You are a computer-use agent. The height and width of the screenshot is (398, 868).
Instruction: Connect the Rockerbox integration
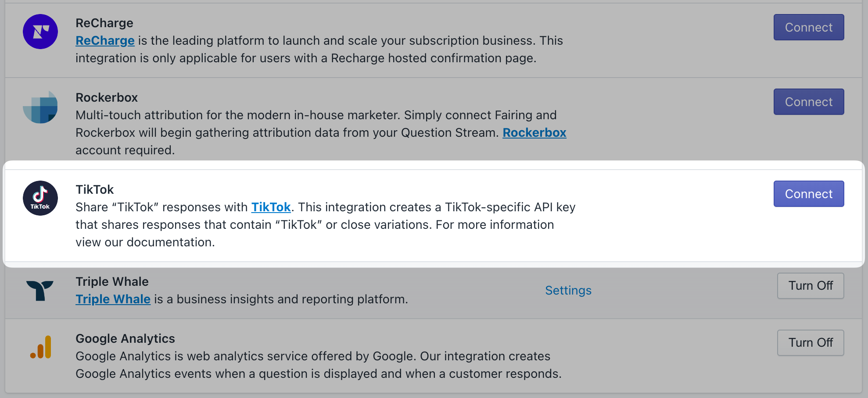click(x=809, y=102)
